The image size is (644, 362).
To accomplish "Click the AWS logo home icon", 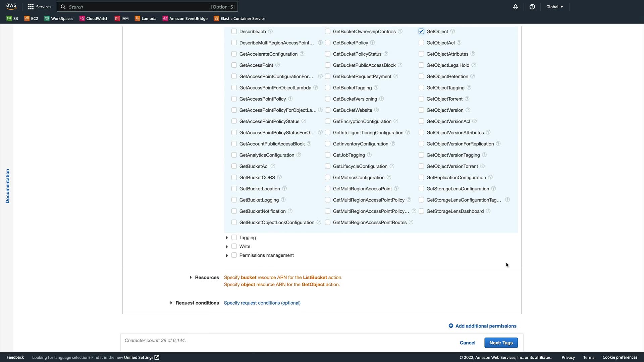I will (x=11, y=6).
